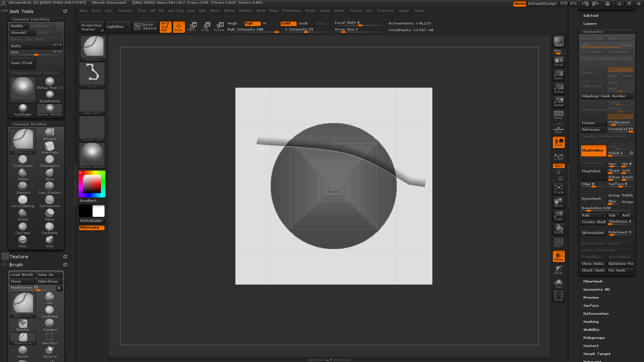Click the Alpha Off thumbnail

coord(92,102)
